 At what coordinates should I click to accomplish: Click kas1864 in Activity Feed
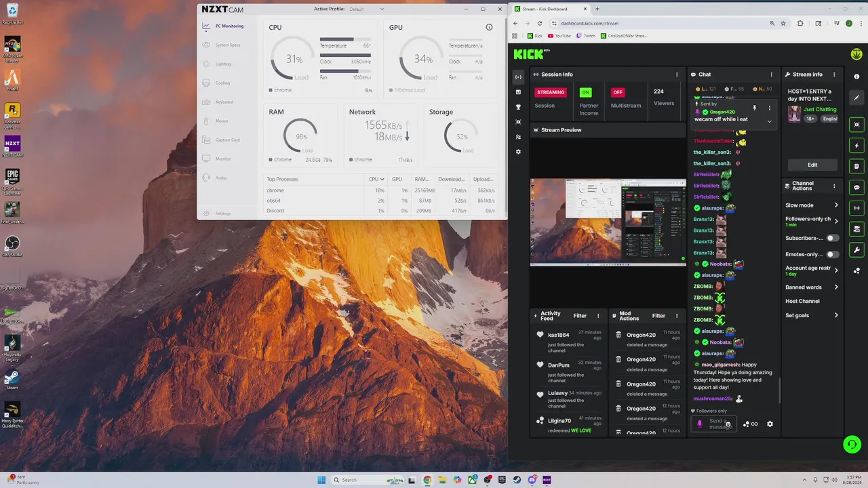tap(559, 335)
